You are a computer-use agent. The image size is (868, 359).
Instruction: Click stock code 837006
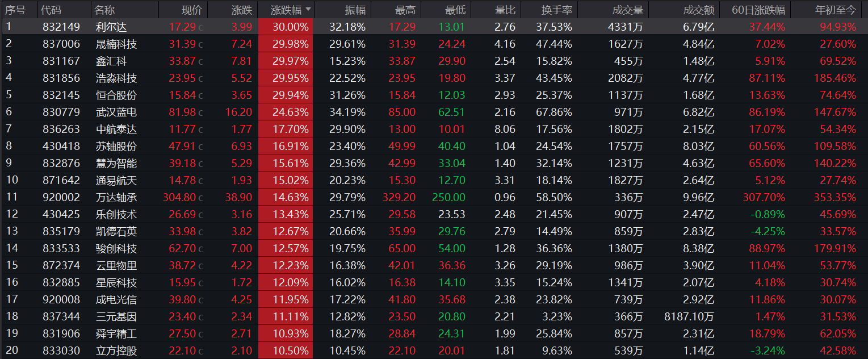(61, 44)
